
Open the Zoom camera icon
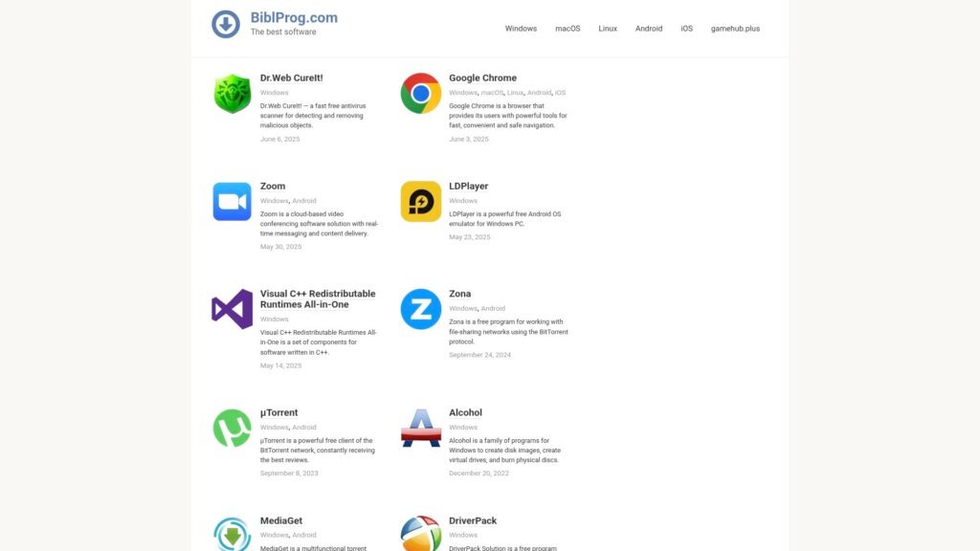point(232,201)
